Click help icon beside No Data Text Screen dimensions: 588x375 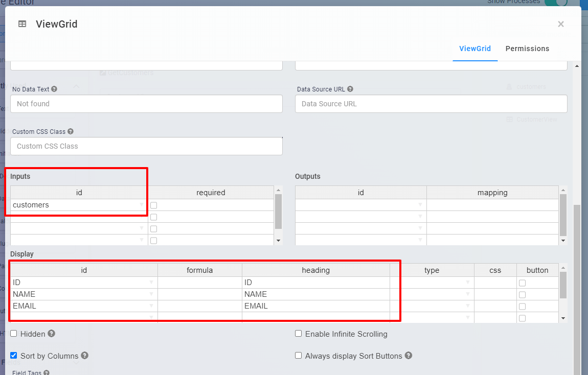pyautogui.click(x=54, y=89)
